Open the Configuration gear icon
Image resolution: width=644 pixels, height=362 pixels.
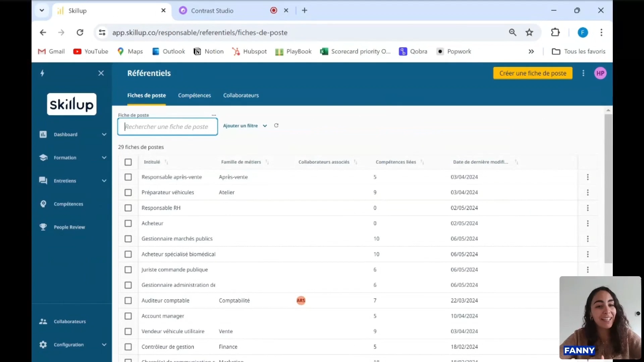tap(43, 345)
